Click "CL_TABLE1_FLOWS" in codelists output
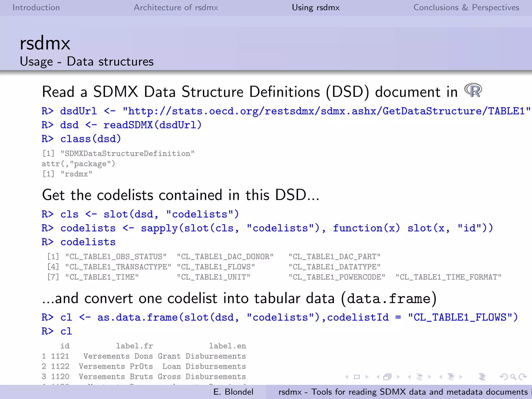This screenshot has height=399, width=532. click(216, 267)
